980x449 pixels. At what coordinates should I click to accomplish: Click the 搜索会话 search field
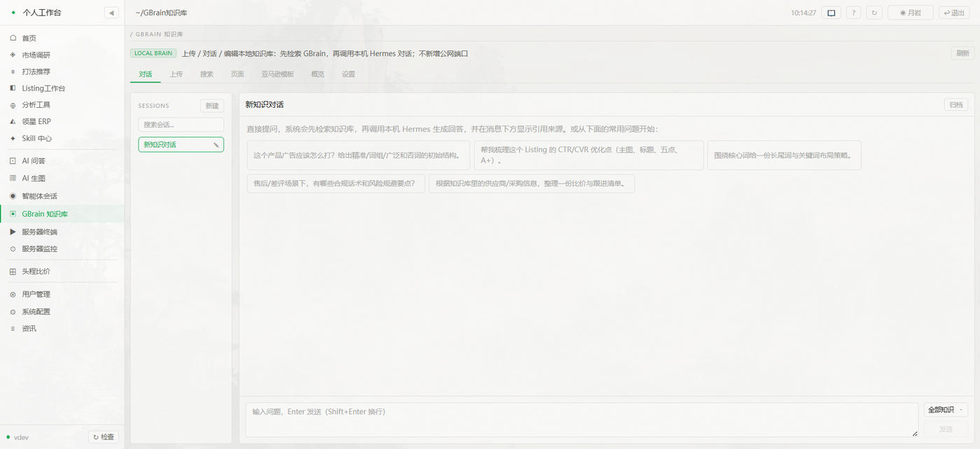click(181, 125)
